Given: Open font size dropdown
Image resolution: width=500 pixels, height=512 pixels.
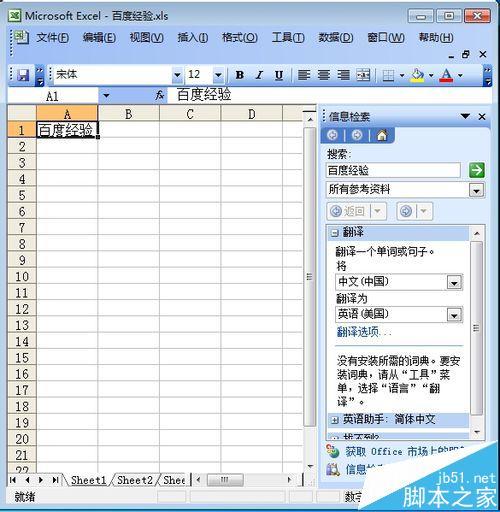Looking at the screenshot, I should point(218,75).
